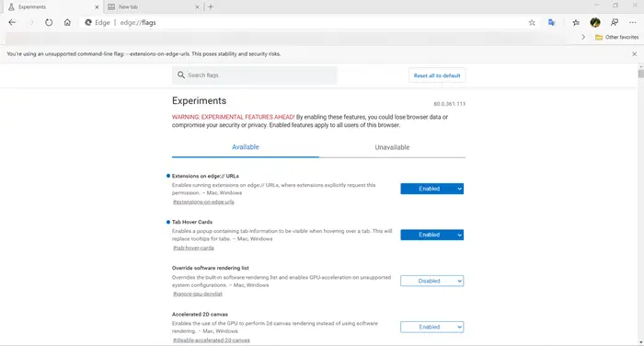Dismiss the unsupported flag warning bar
Image resolution: width=644 pixels, height=346 pixels.
tap(635, 53)
